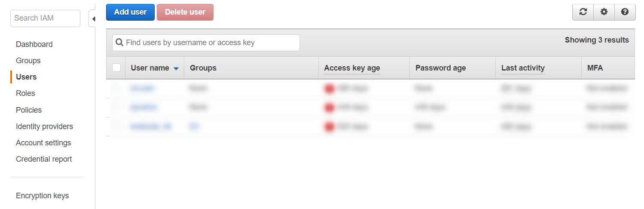
Task: Click the Add user button
Action: pyautogui.click(x=130, y=12)
